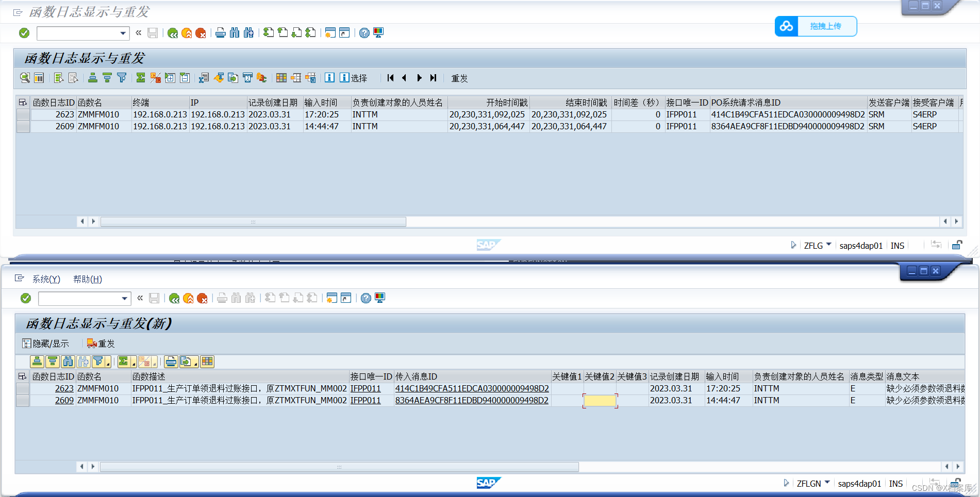
Task: Click the orange Exit icon in top window
Action: (187, 33)
